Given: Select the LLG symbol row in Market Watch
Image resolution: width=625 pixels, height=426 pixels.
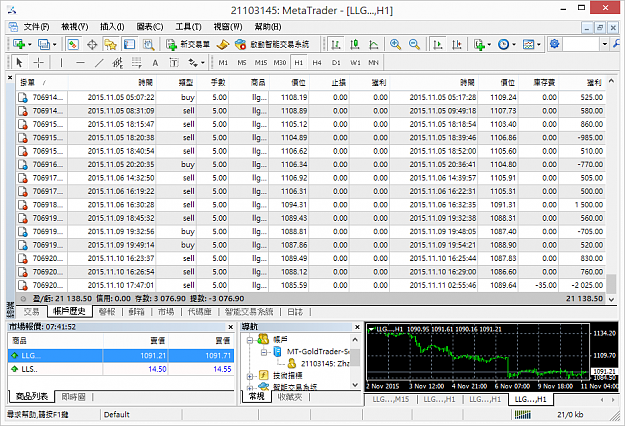Looking at the screenshot, I should click(x=121, y=355).
